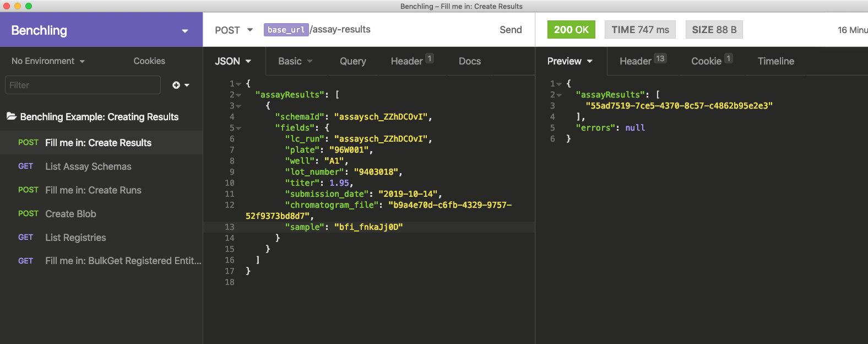Click the "schemaId" key in request body

(x=300, y=117)
